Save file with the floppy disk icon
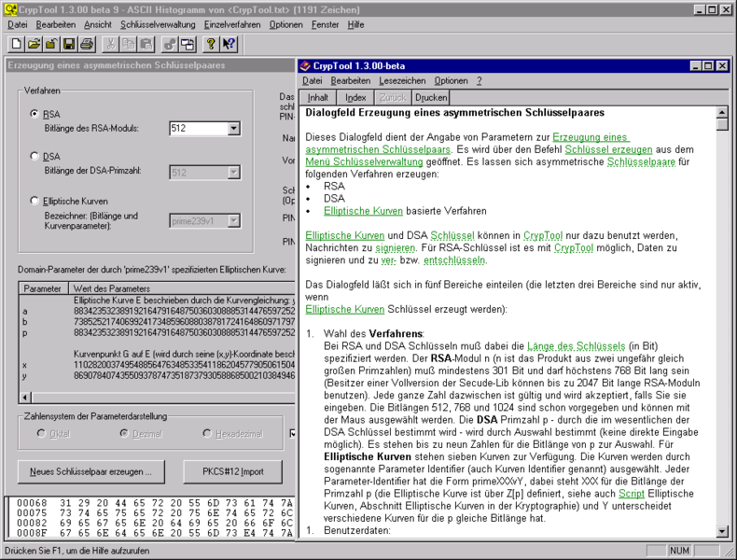737x560 pixels. pos(69,44)
